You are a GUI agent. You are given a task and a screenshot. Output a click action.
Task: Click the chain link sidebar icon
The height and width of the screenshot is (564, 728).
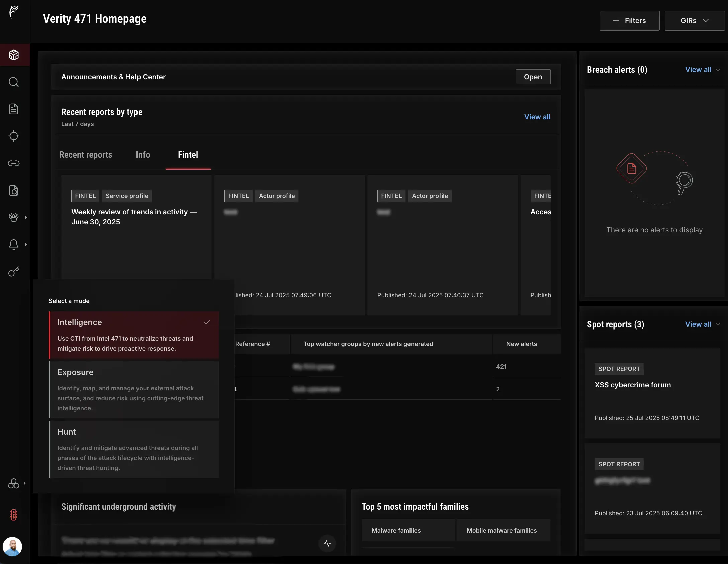tap(14, 163)
